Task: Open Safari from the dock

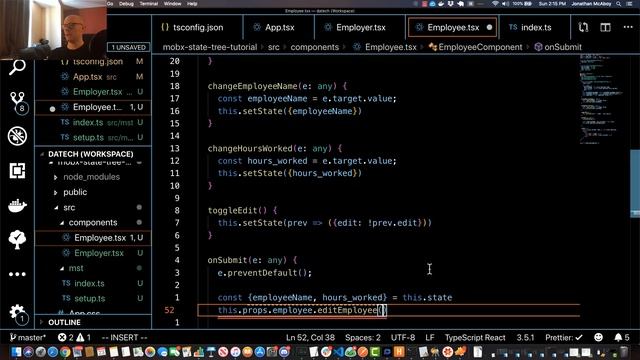Action: click(x=53, y=352)
